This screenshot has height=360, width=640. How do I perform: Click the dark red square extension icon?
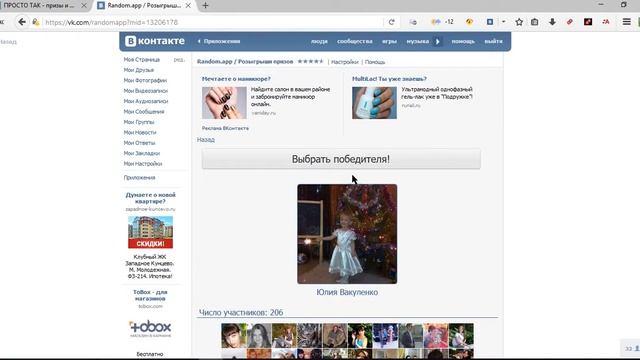click(x=588, y=22)
